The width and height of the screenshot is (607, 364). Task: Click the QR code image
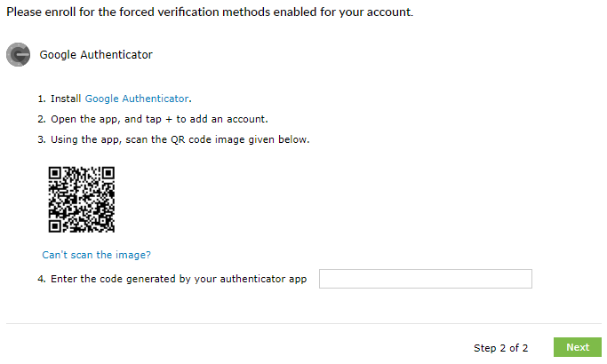pos(81,200)
